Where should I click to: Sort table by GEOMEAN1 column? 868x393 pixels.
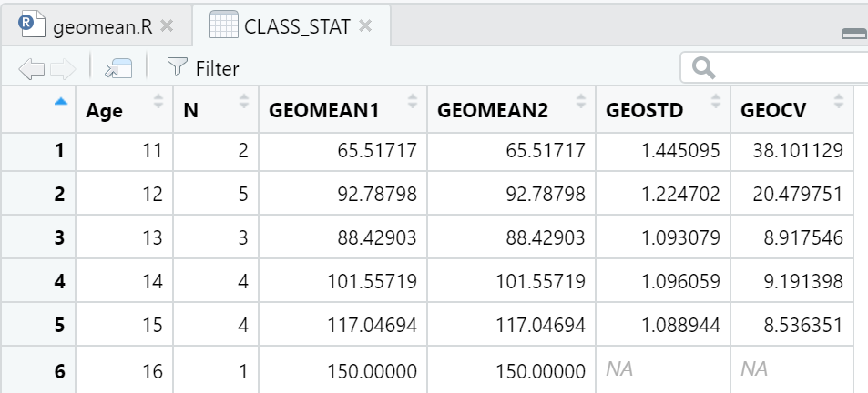[x=342, y=109]
